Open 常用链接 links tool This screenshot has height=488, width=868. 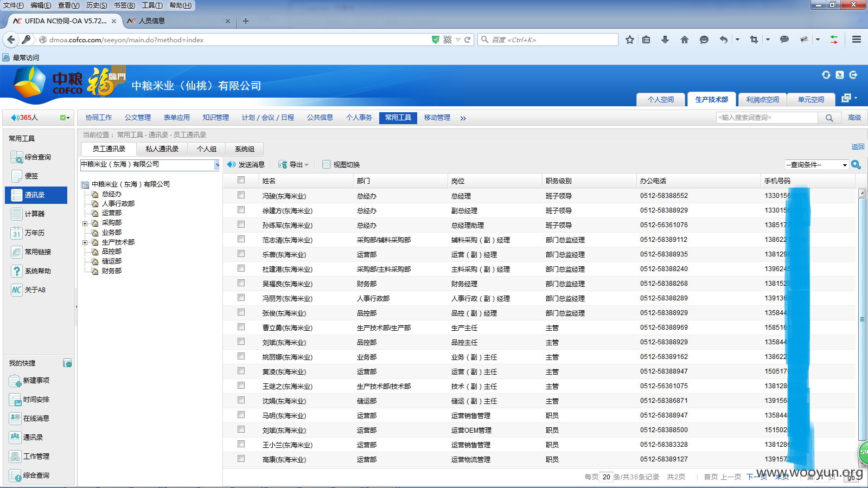coord(31,252)
